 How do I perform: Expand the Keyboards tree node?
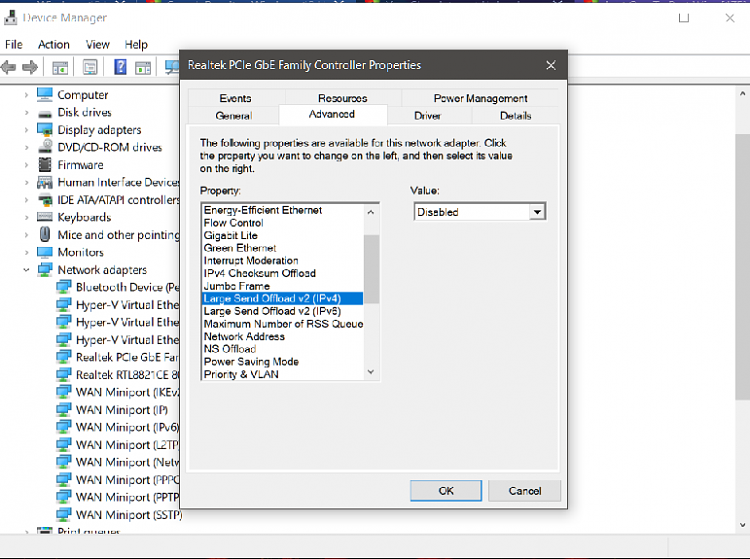tap(26, 218)
